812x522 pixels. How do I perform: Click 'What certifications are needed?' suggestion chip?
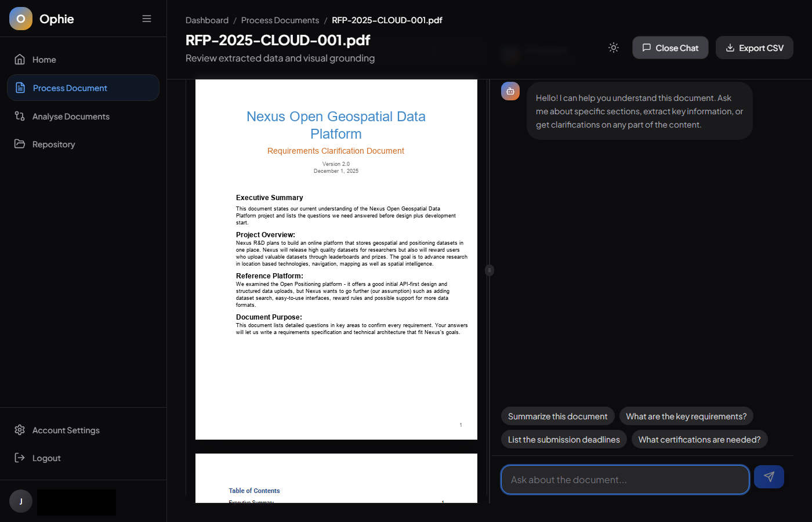699,439
